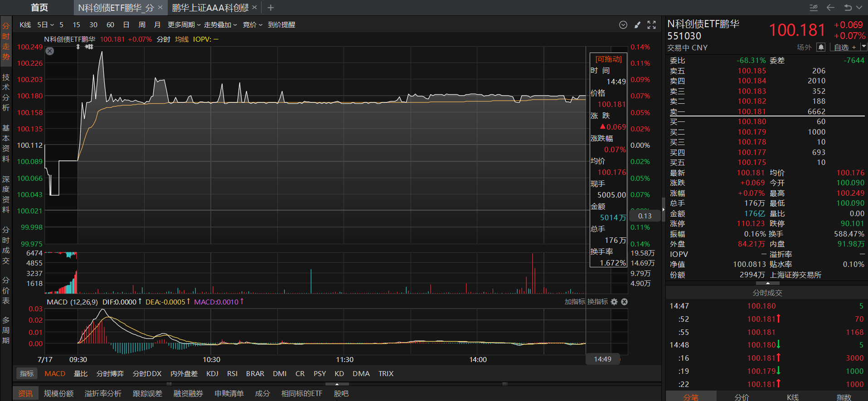Expand the chevron next to undo icon
Viewport: 868px width, 401px height.
point(859,8)
